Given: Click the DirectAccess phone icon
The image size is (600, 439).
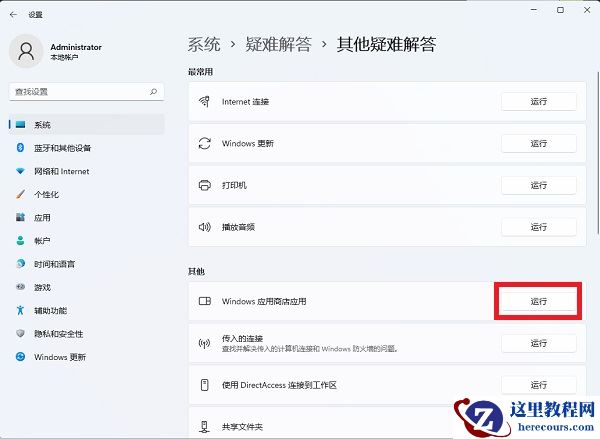Looking at the screenshot, I should point(204,385).
